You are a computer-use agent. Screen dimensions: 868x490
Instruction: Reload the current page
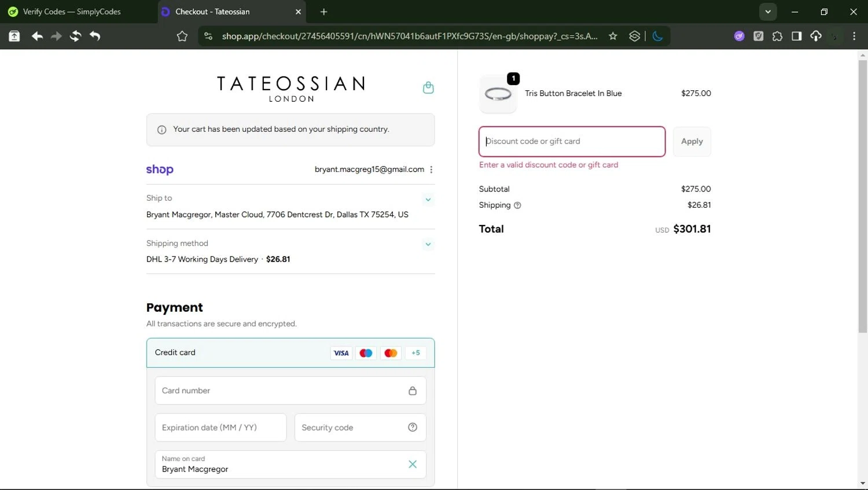(x=75, y=36)
